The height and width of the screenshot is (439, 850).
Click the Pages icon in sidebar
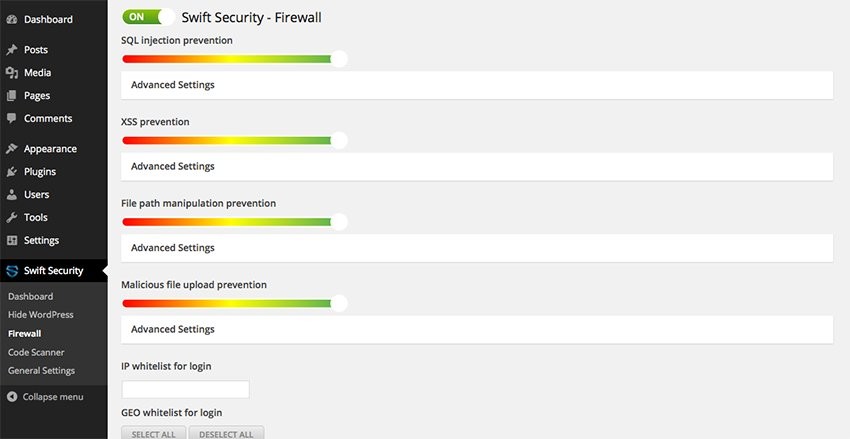(12, 96)
